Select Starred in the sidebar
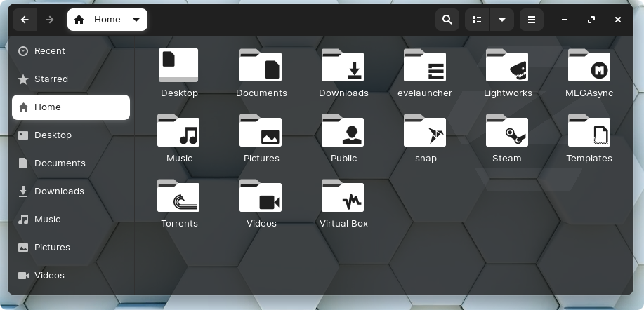 pos(71,79)
